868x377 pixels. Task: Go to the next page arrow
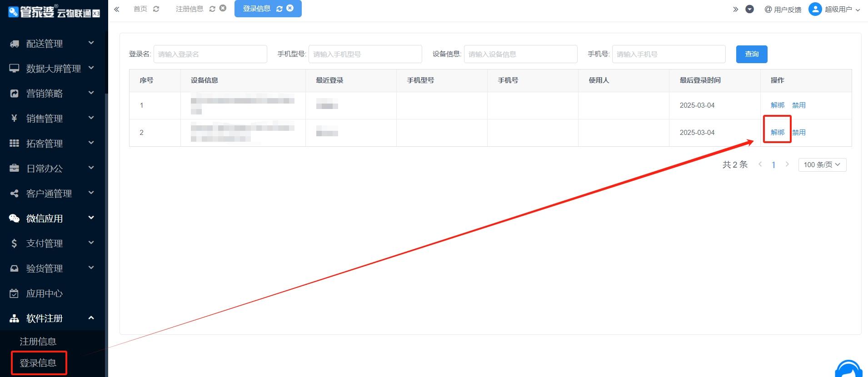pyautogui.click(x=787, y=164)
